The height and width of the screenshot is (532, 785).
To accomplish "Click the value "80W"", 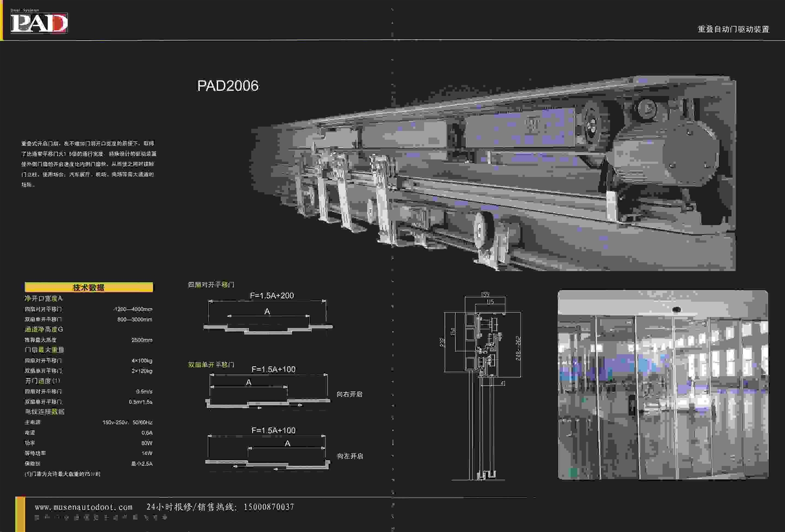I will coord(147,443).
